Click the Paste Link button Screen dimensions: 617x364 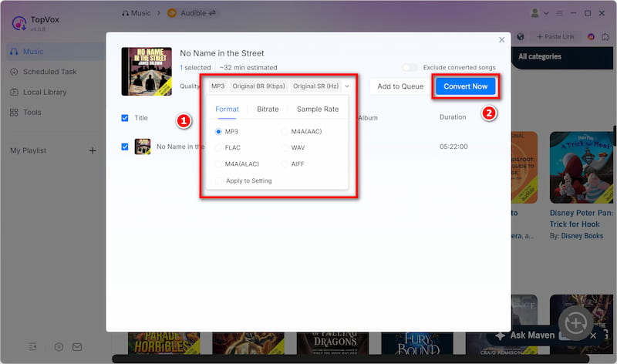coord(555,36)
